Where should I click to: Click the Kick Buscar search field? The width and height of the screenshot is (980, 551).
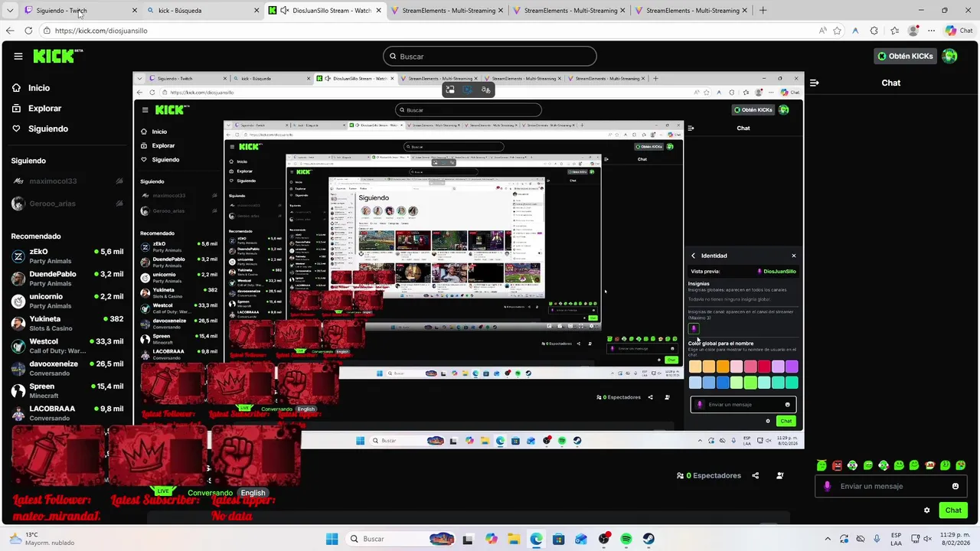click(490, 56)
